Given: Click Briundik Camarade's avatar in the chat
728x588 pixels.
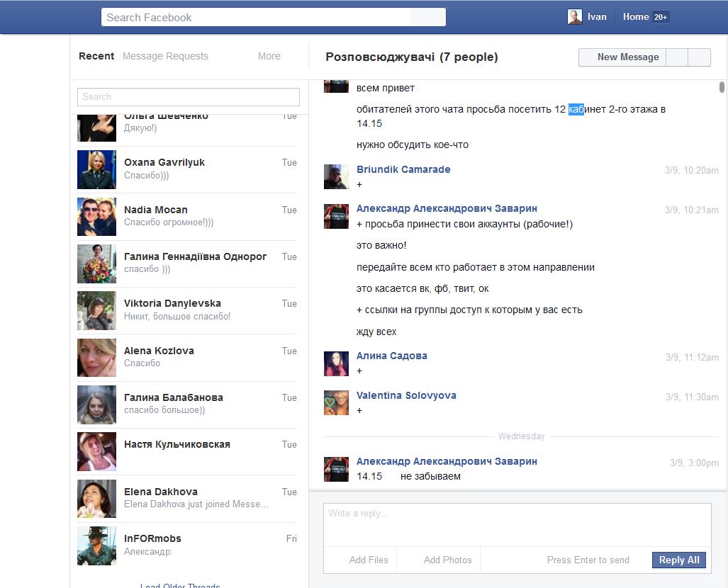Looking at the screenshot, I should (336, 177).
